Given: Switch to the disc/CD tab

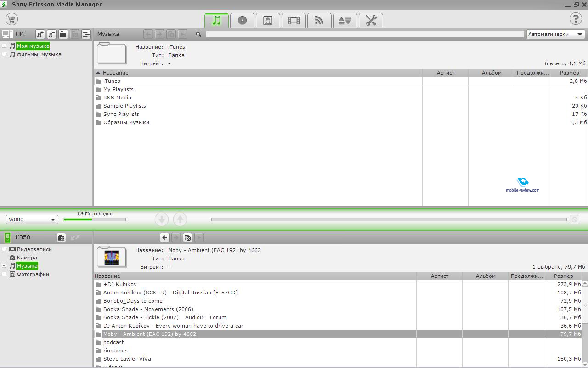Looking at the screenshot, I should tap(242, 20).
